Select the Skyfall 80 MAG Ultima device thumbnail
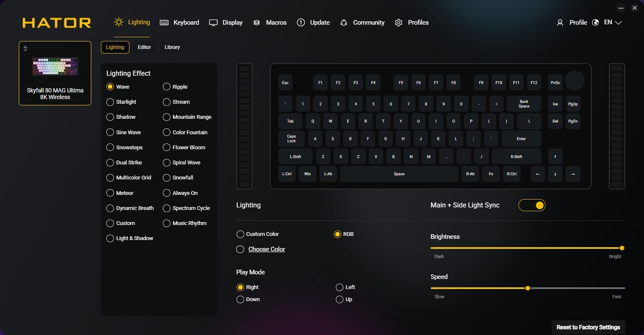 [55, 73]
